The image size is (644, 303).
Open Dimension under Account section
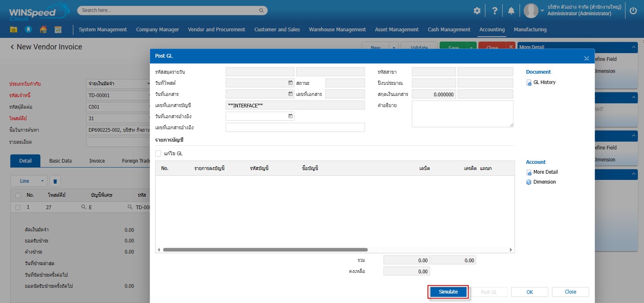(544, 182)
